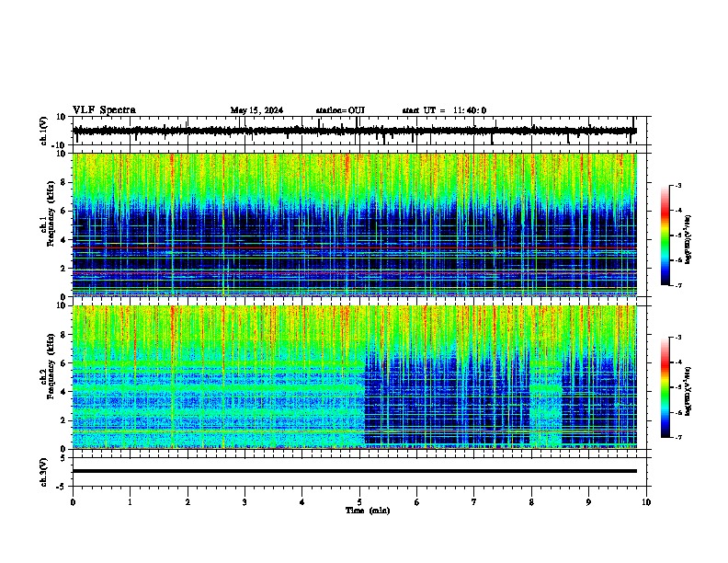Click the time axis tick label "5"

click(x=359, y=502)
